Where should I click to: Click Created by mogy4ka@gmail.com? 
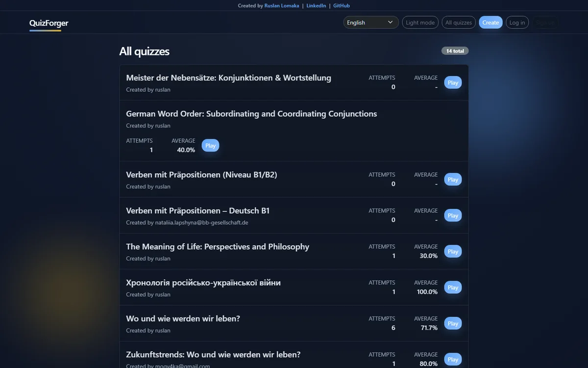click(168, 366)
